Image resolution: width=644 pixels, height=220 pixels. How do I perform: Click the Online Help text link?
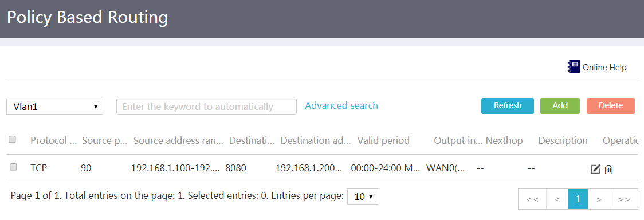point(604,68)
